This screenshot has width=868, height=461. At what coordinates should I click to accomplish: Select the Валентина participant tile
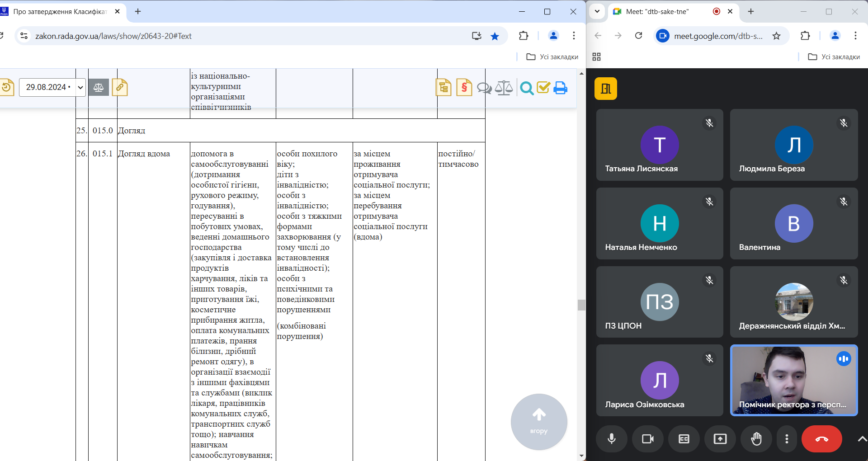pos(794,223)
